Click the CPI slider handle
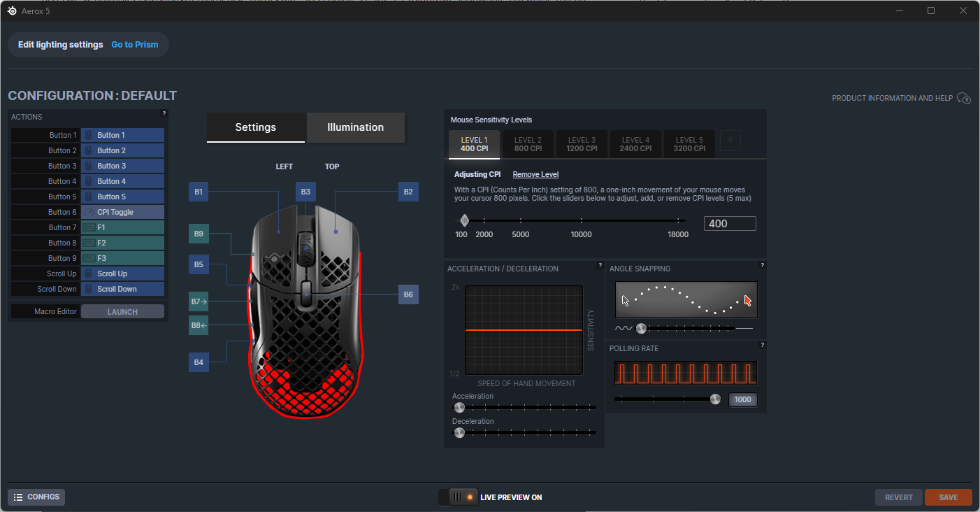 click(464, 221)
